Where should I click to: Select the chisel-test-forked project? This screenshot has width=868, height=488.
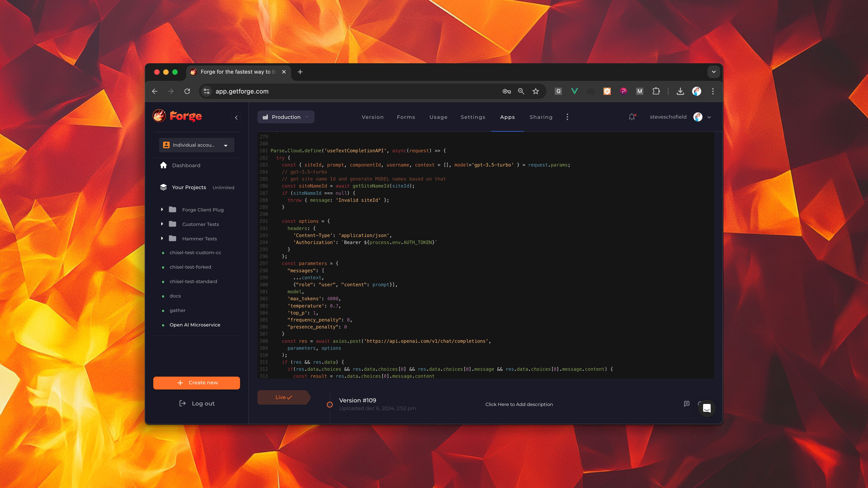190,267
